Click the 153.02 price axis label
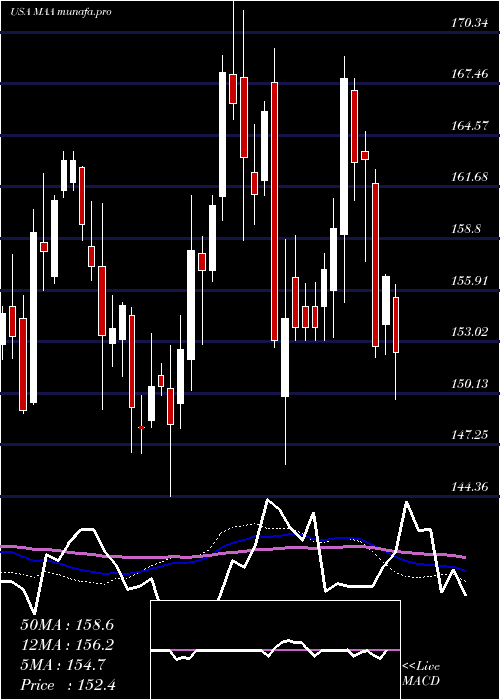The height and width of the screenshot is (700, 500). click(469, 333)
